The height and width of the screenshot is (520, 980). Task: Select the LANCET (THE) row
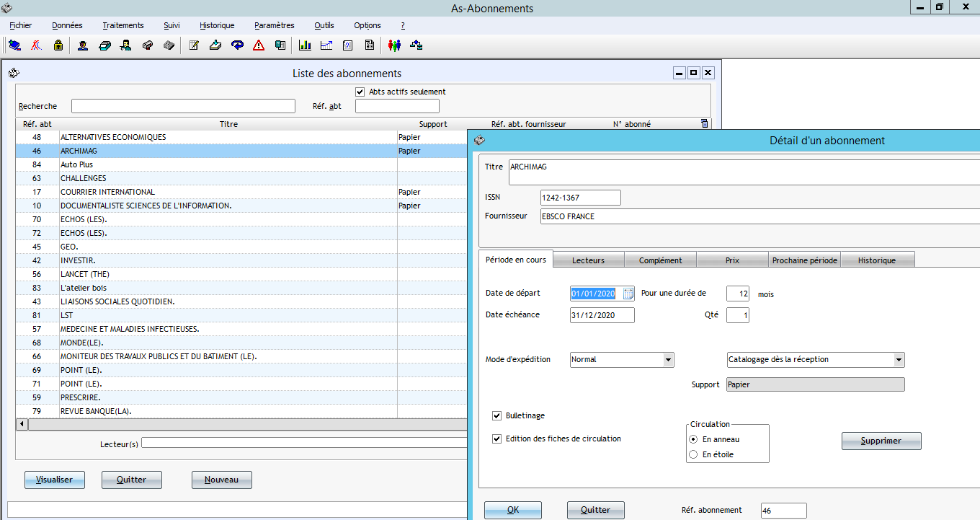tap(241, 274)
